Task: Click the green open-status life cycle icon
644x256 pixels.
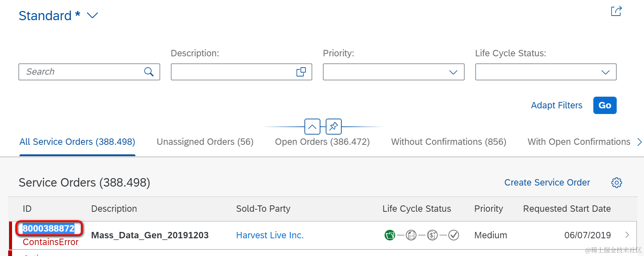Action: (x=390, y=235)
